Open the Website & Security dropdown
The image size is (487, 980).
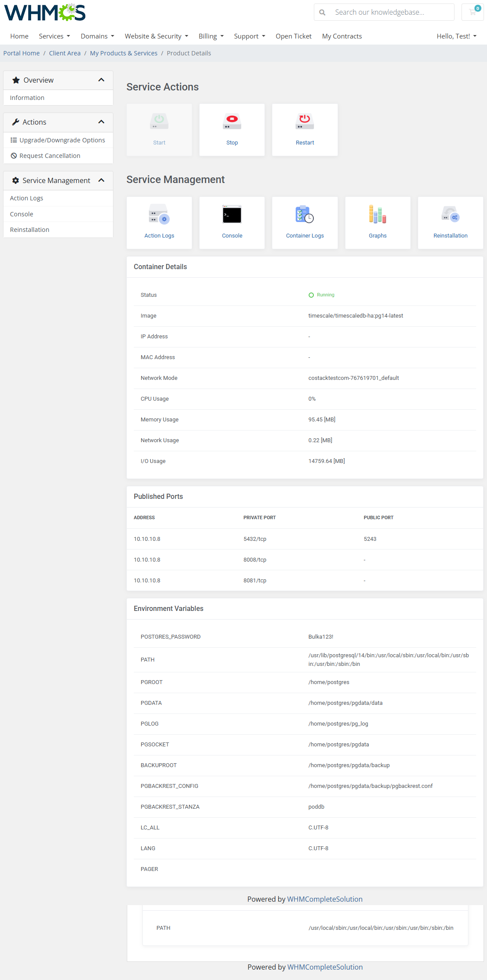pos(157,36)
